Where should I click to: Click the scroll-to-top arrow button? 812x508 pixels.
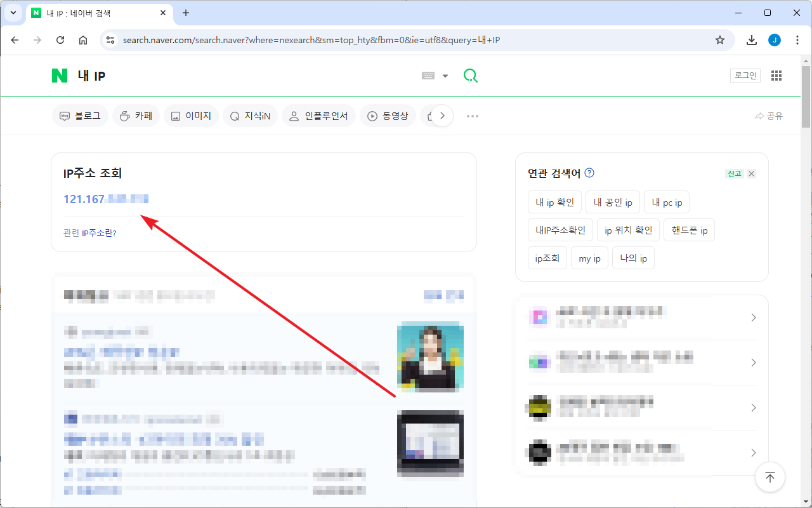[770, 478]
